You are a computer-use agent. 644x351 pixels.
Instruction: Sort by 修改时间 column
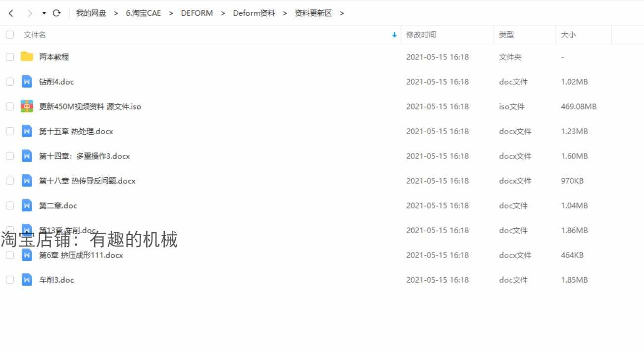tap(421, 35)
